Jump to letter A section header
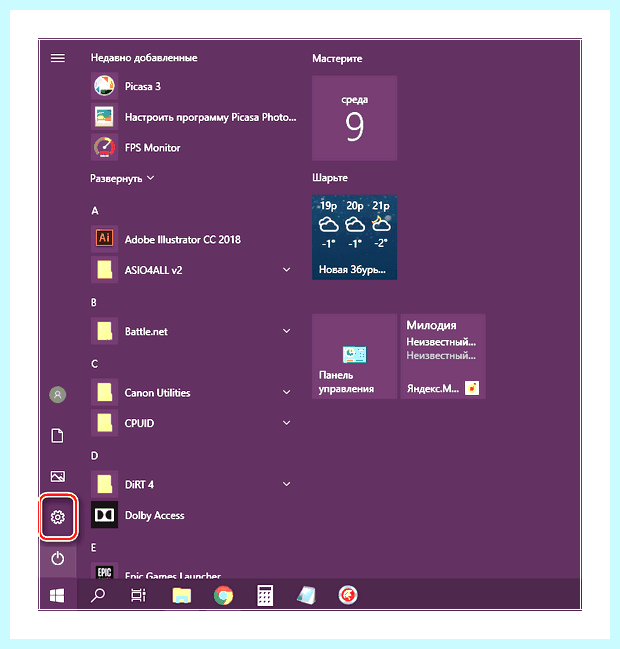This screenshot has height=649, width=620. point(95,211)
